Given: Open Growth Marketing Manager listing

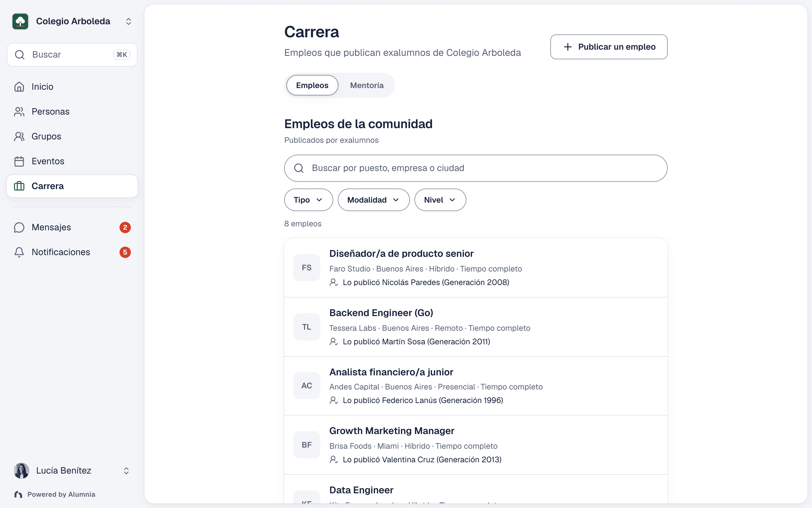Looking at the screenshot, I should tap(476, 445).
